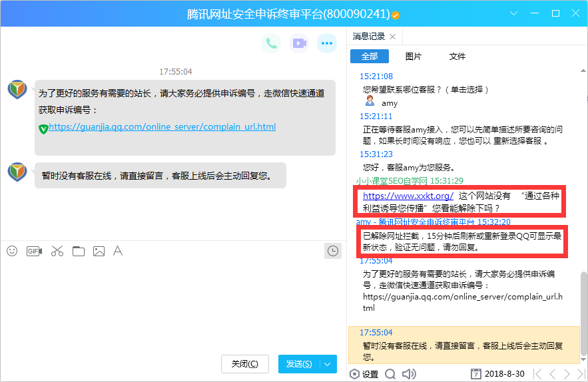
Task: Click the 设置 label in records footer
Action: pos(370,374)
